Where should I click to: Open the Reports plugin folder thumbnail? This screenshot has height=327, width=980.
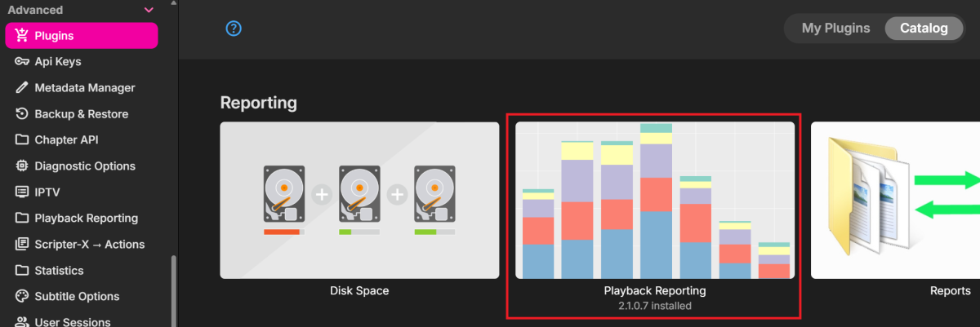coord(896,201)
